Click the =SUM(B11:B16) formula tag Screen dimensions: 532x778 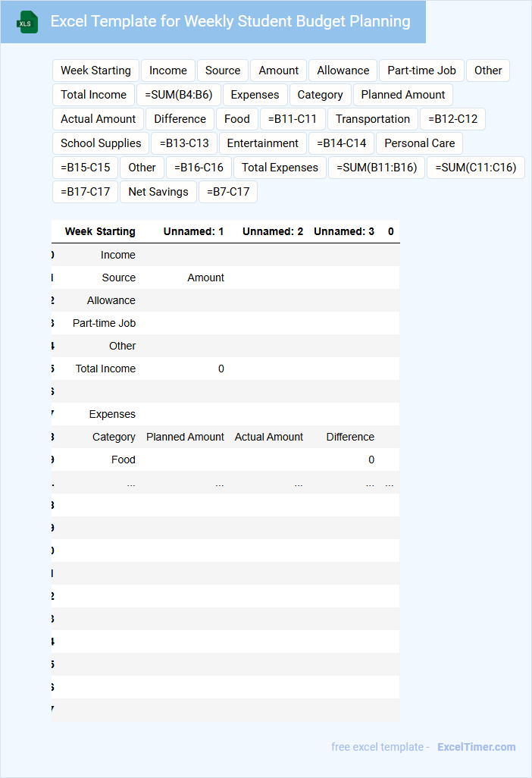coord(377,168)
